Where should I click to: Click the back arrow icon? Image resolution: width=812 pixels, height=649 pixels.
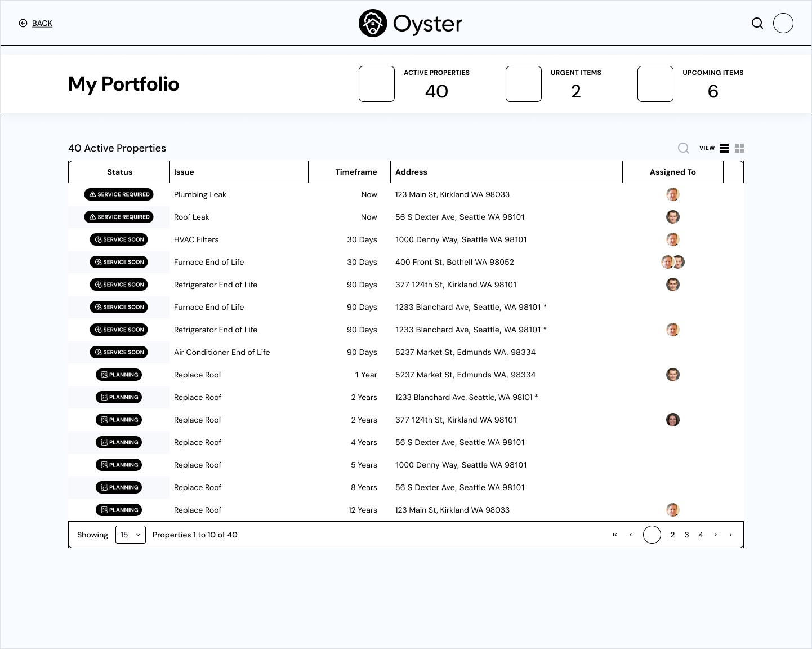click(x=23, y=23)
